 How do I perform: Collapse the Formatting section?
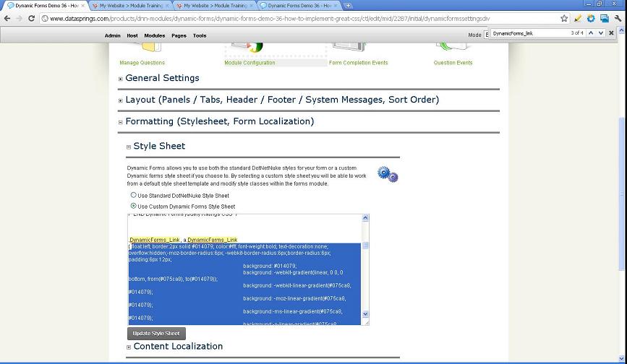120,122
